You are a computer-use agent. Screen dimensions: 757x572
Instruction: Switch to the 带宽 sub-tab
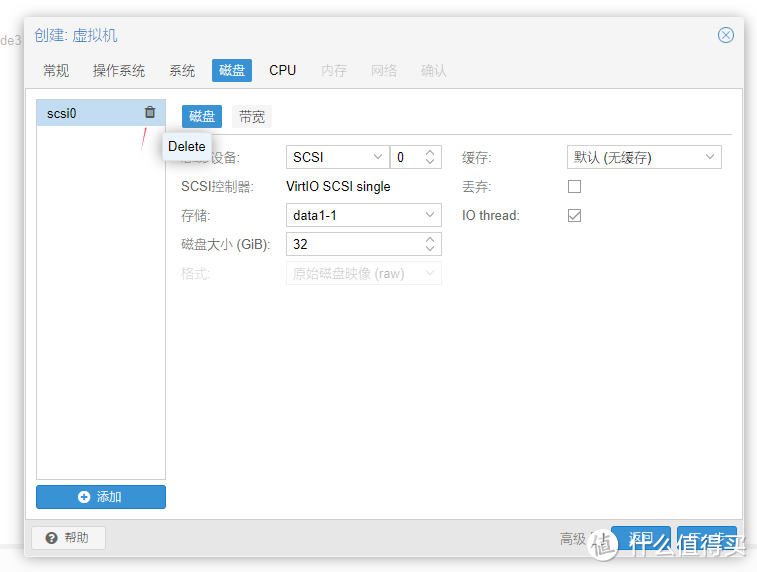[252, 116]
